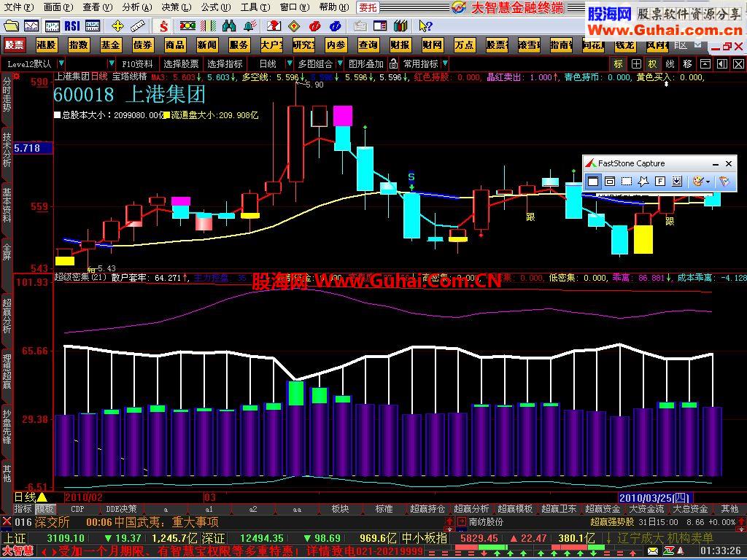747x560 pixels.
Task: Click the 基金 category button
Action: click(x=110, y=44)
